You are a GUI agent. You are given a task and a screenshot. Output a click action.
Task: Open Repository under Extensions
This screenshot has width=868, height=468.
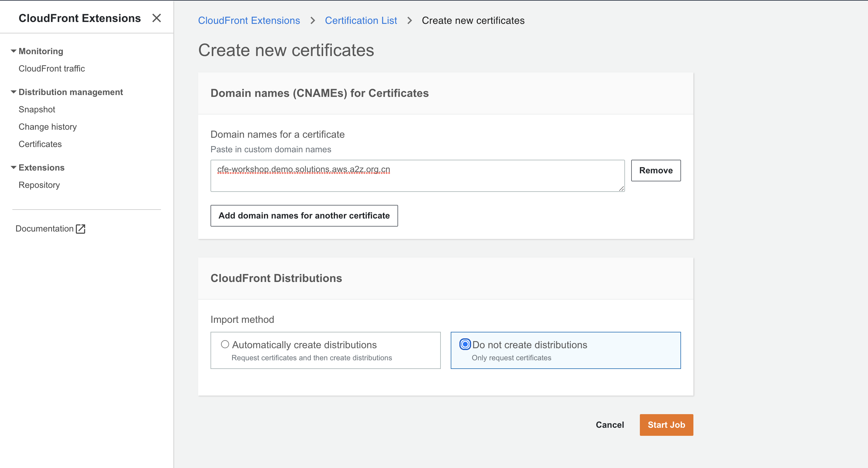[39, 185]
